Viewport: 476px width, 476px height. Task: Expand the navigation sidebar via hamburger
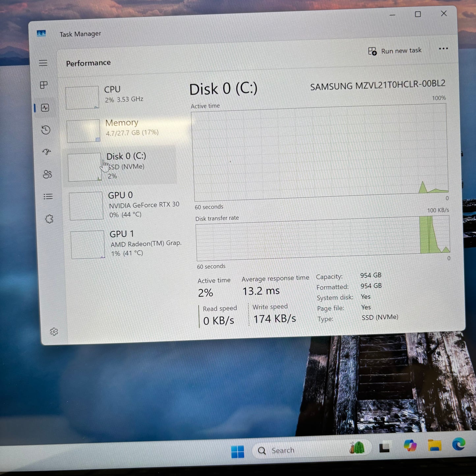(x=43, y=63)
